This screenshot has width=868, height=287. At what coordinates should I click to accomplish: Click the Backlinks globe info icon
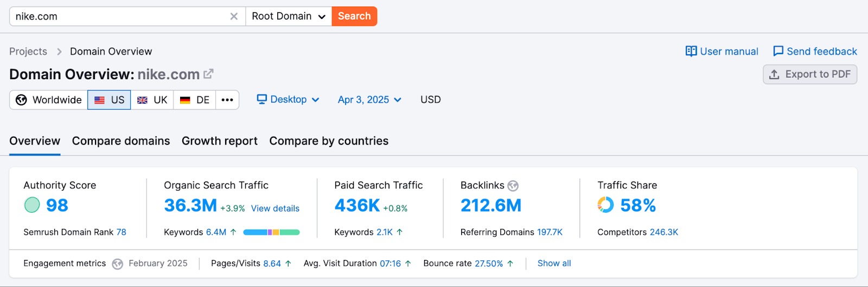[x=513, y=186]
